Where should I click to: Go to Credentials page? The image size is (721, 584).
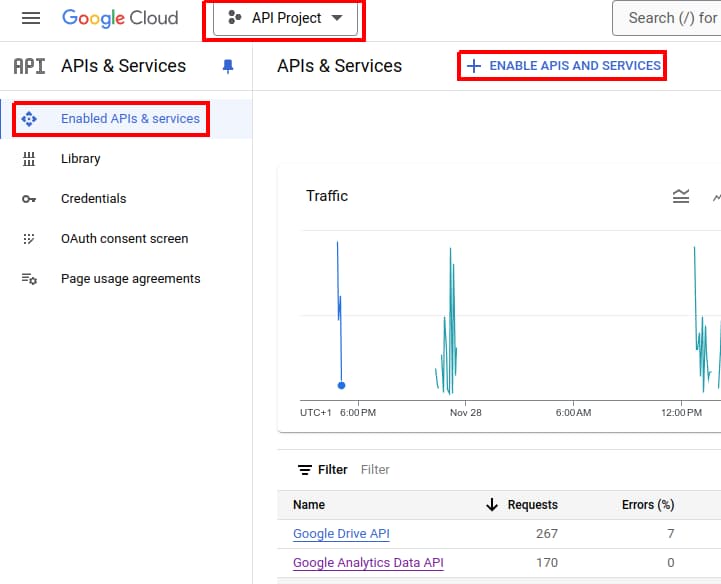point(93,199)
